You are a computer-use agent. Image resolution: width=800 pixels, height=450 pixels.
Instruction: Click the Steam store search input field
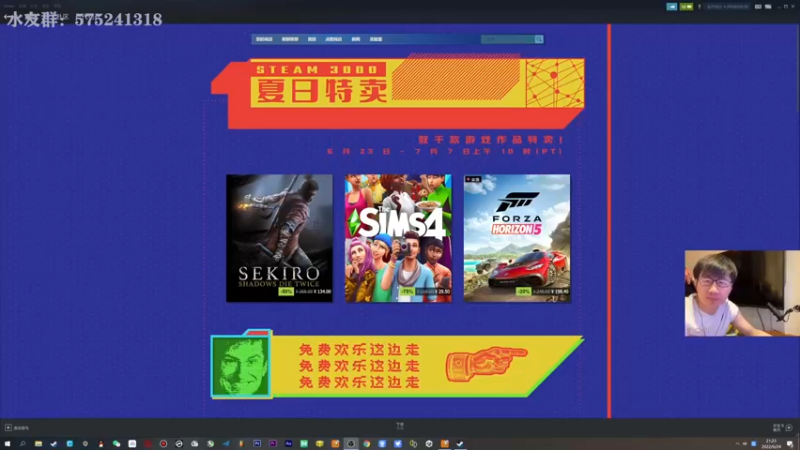click(x=508, y=39)
